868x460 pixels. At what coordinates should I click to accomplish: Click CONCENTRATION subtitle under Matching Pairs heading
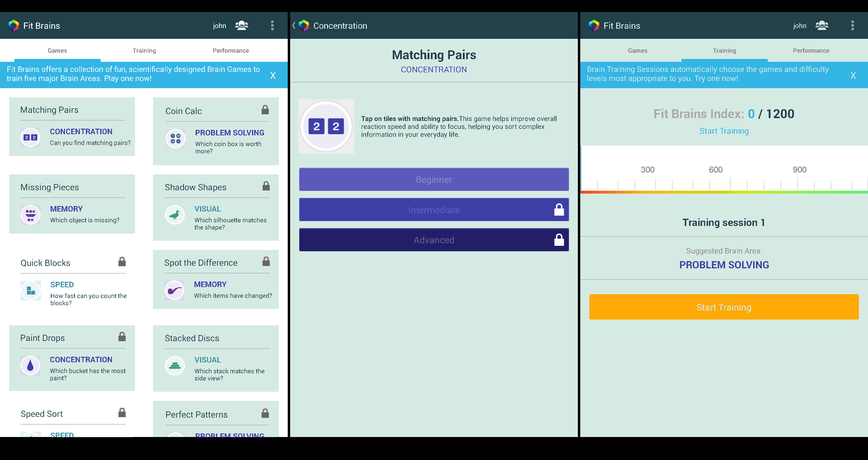(434, 69)
